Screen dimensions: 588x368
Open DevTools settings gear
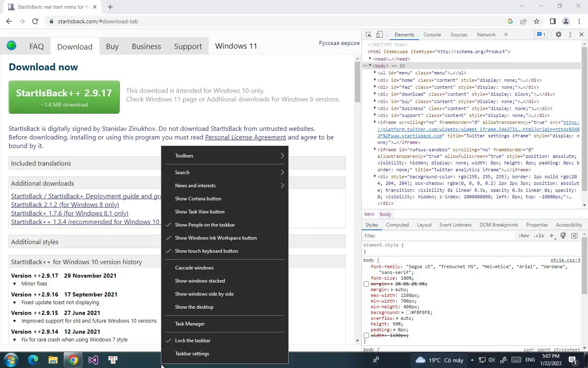558,35
